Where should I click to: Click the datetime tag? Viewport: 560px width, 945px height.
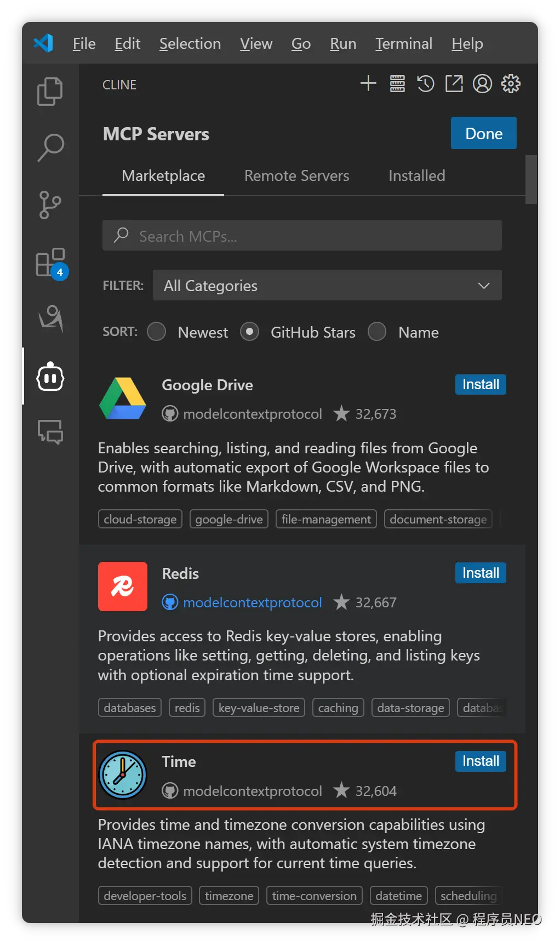[x=399, y=896]
